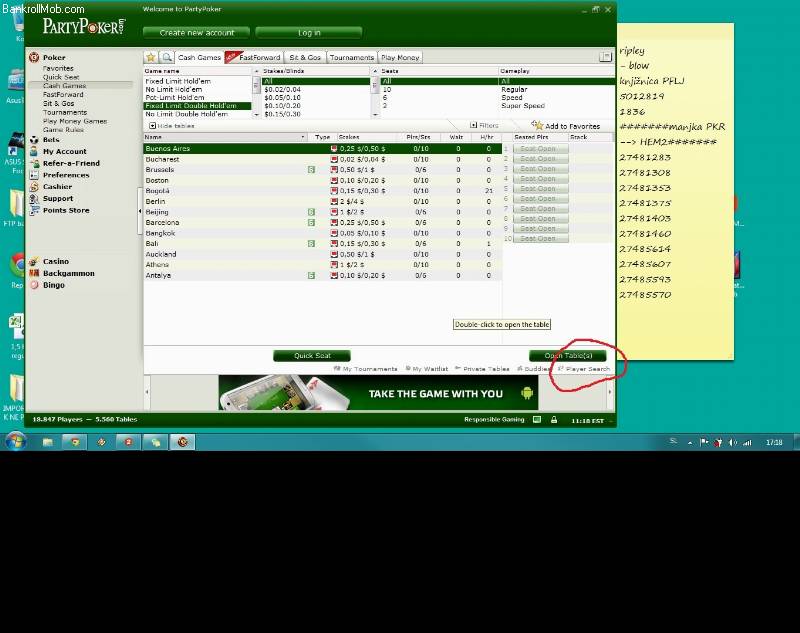
Task: Click Create new account button
Action: (x=196, y=33)
